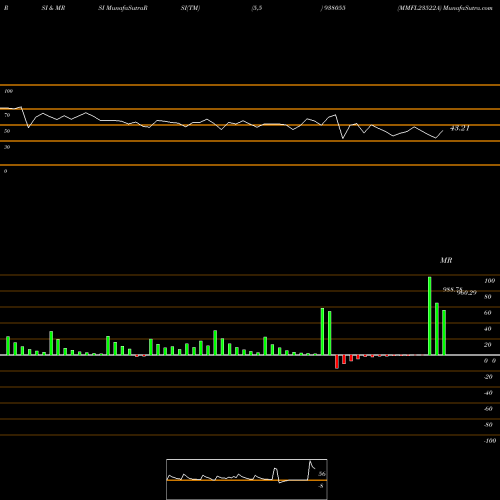Click the RSI axis label '50'

click(x=7, y=131)
